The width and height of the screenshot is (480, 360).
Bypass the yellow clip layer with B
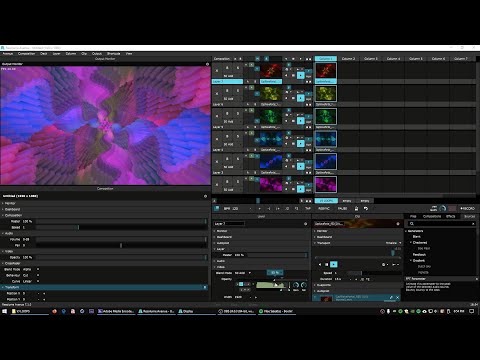[x=227, y=91]
